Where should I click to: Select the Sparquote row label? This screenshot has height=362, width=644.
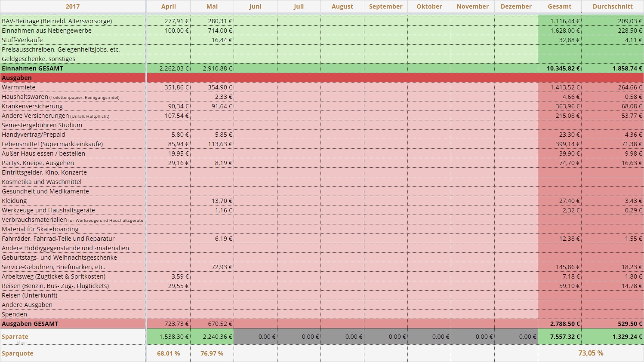(x=18, y=353)
